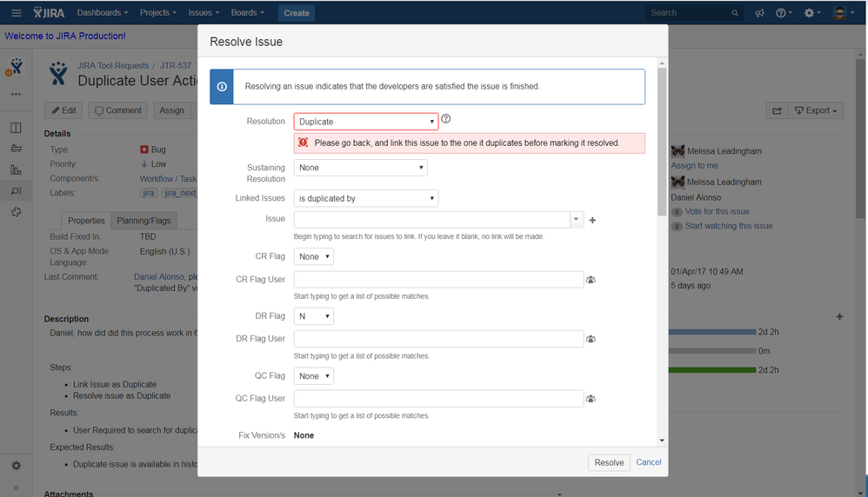
Task: Open the DR Flag dropdown
Action: pyautogui.click(x=313, y=316)
